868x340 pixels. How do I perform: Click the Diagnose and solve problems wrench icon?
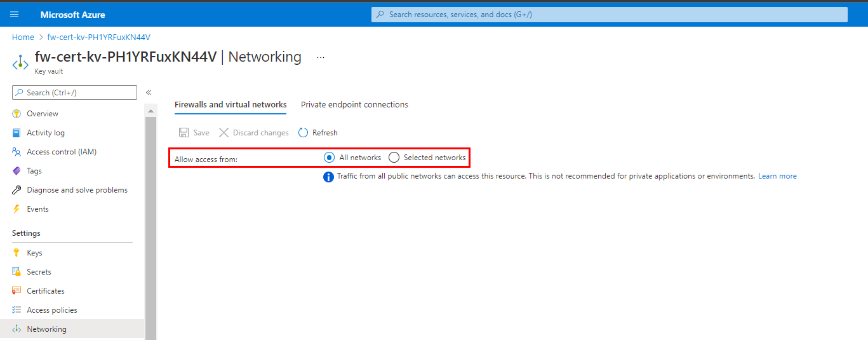(17, 190)
